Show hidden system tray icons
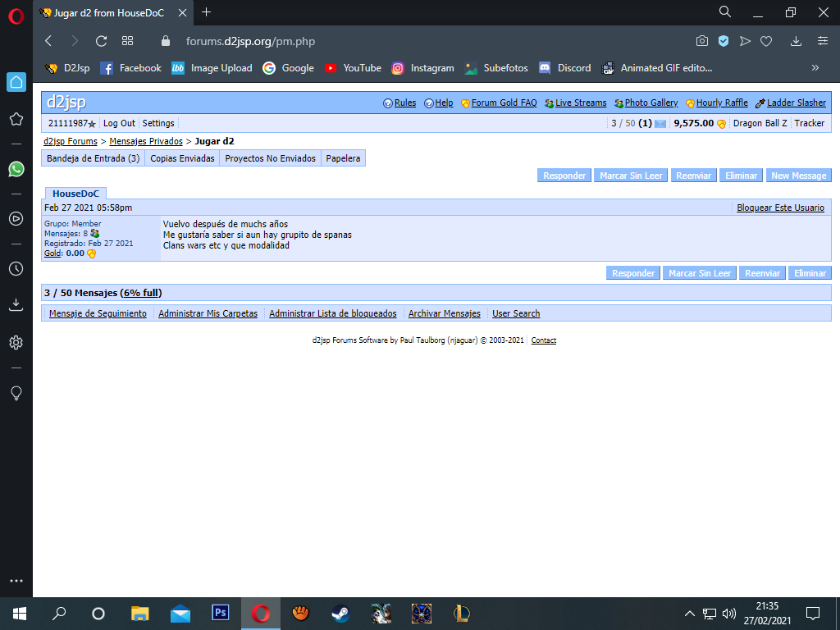 coord(689,614)
